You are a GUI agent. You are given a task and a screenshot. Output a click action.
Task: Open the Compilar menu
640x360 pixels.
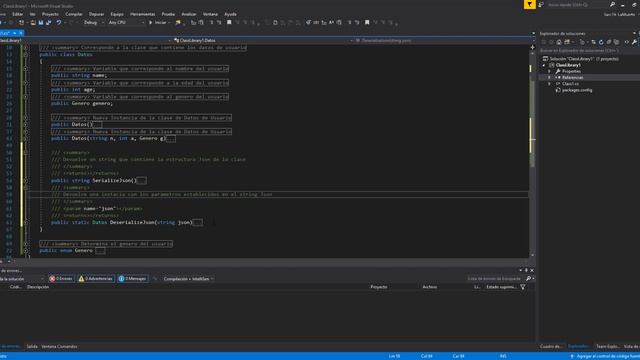click(74, 14)
